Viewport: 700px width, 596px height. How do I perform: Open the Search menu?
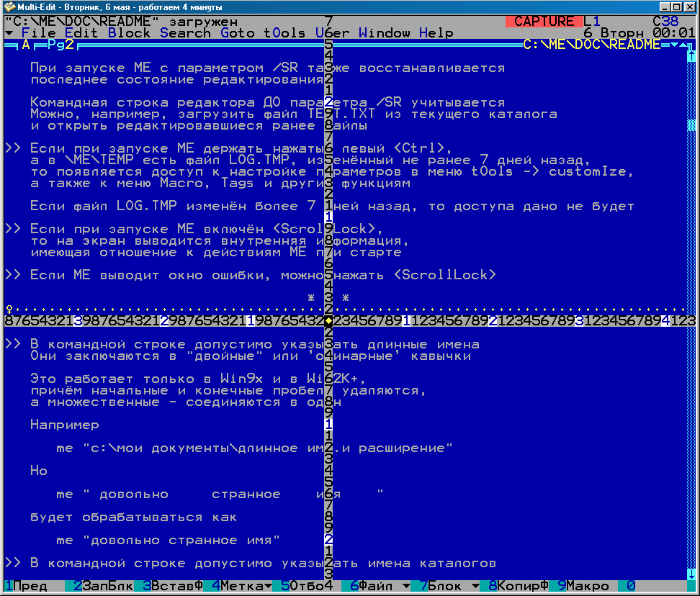click(x=185, y=33)
